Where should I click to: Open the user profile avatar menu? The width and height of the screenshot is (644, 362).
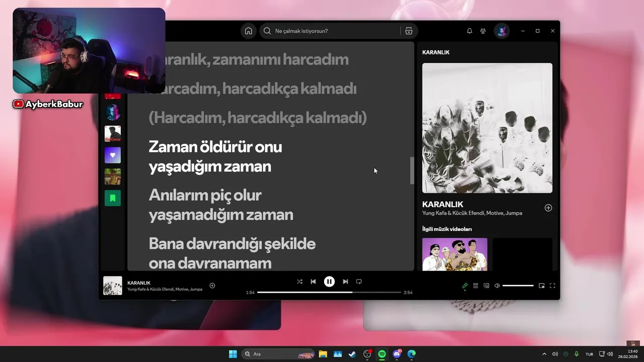[x=502, y=31]
